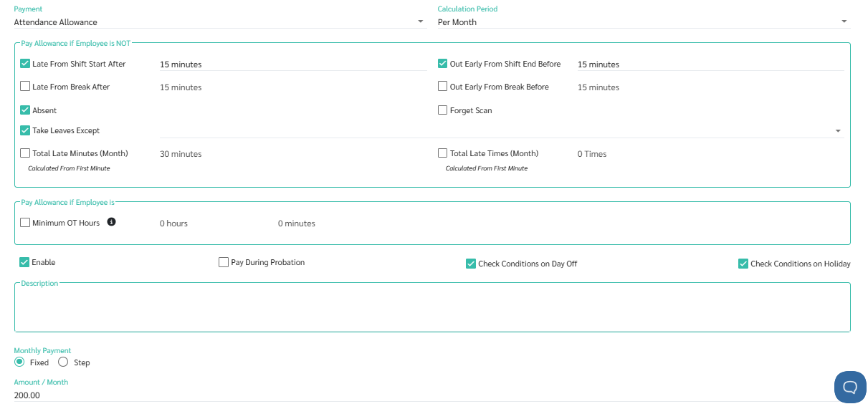Uncheck Check Conditions on Holiday
The image size is (868, 409).
[x=743, y=264]
